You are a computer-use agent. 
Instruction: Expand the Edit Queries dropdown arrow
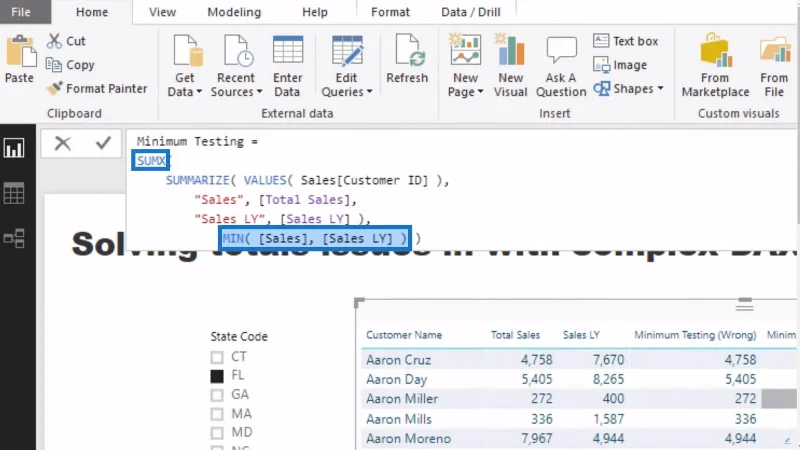(369, 92)
